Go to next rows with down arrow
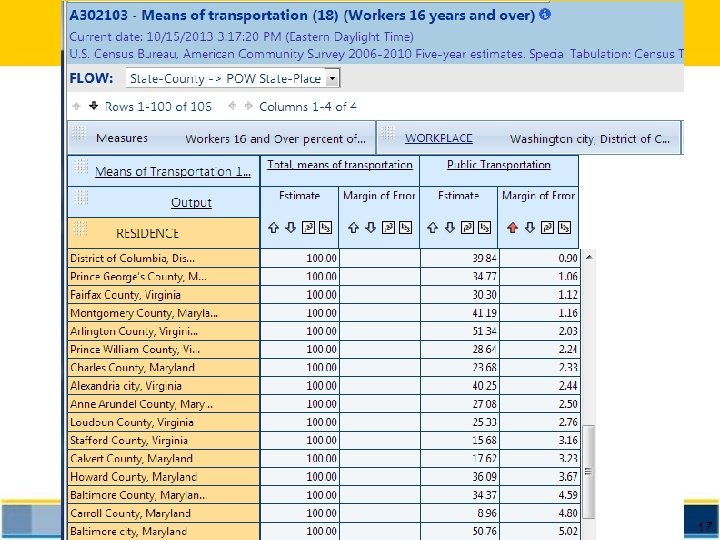 click(94, 106)
